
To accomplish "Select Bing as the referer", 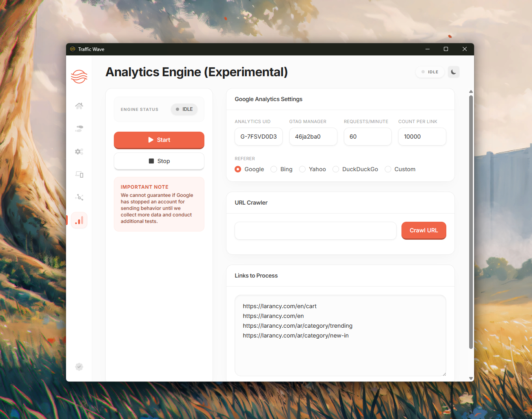I will coord(274,169).
